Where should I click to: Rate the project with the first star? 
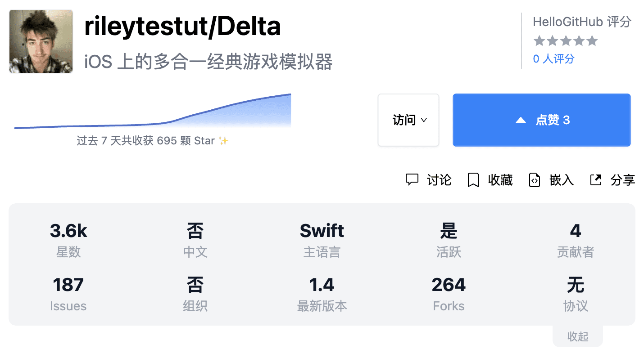pos(539,41)
